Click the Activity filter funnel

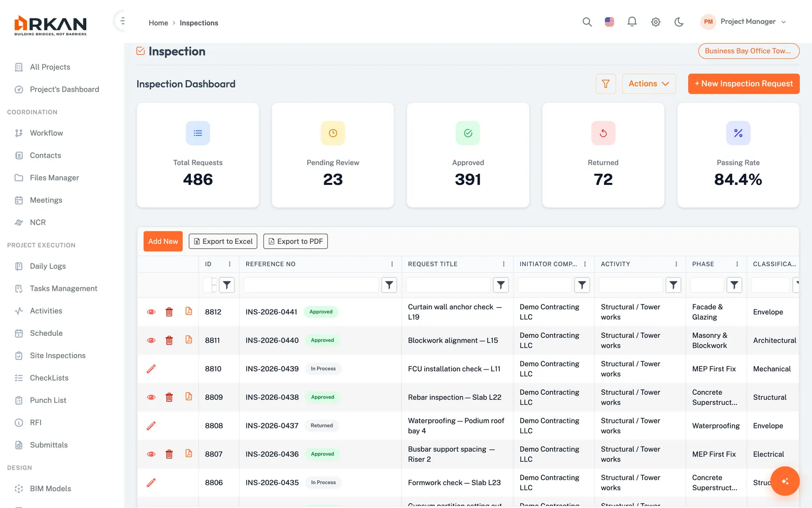[673, 285]
